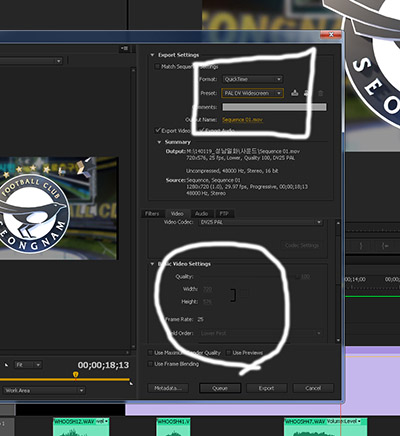The image size is (400, 436).
Task: Click the Frame Rate value 25
Action: tap(200, 319)
